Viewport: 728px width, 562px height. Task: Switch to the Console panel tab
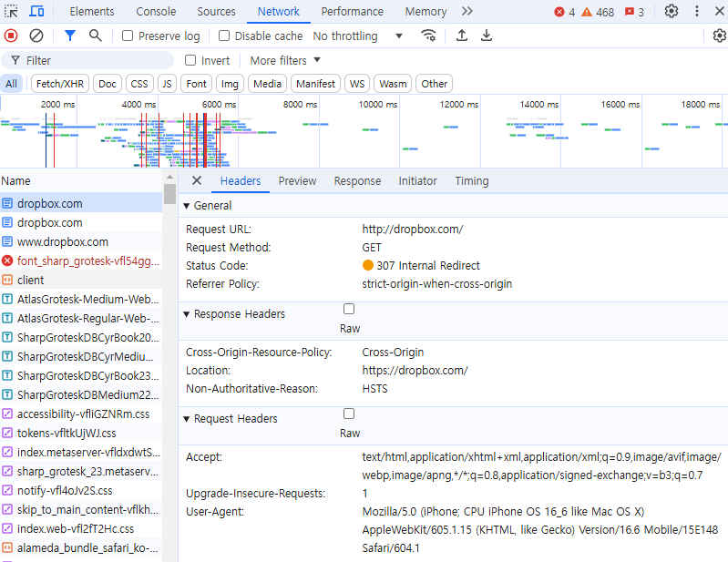pos(156,11)
